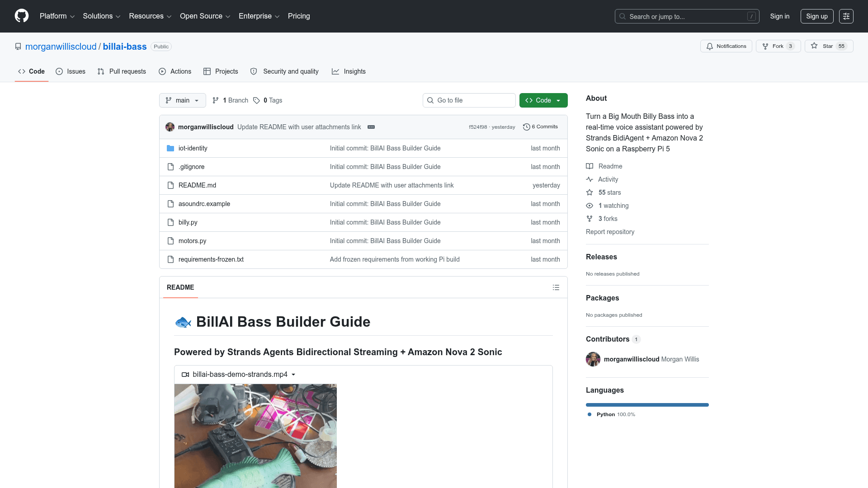Open the billai-bass-demo-strands.mp4 video dropdown
The image size is (868, 488).
[239, 375]
